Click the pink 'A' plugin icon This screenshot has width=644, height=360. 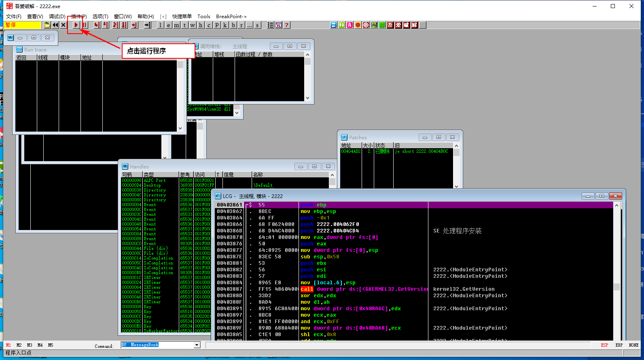click(350, 25)
